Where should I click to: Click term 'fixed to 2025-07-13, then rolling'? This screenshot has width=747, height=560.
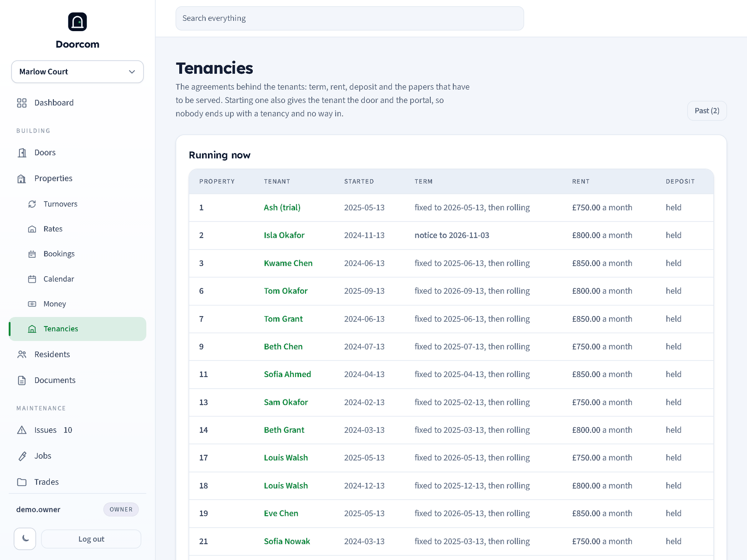point(472,346)
